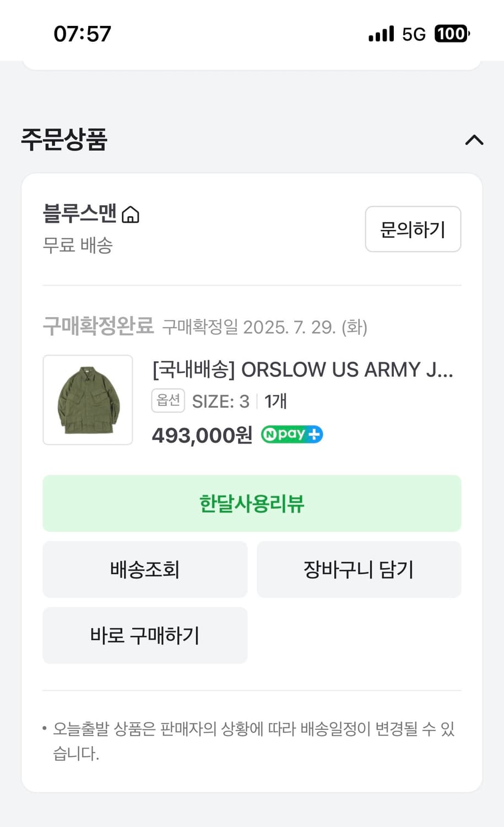This screenshot has width=504, height=827.
Task: Write a 한달사용리뷰 one-month review
Action: (x=252, y=503)
